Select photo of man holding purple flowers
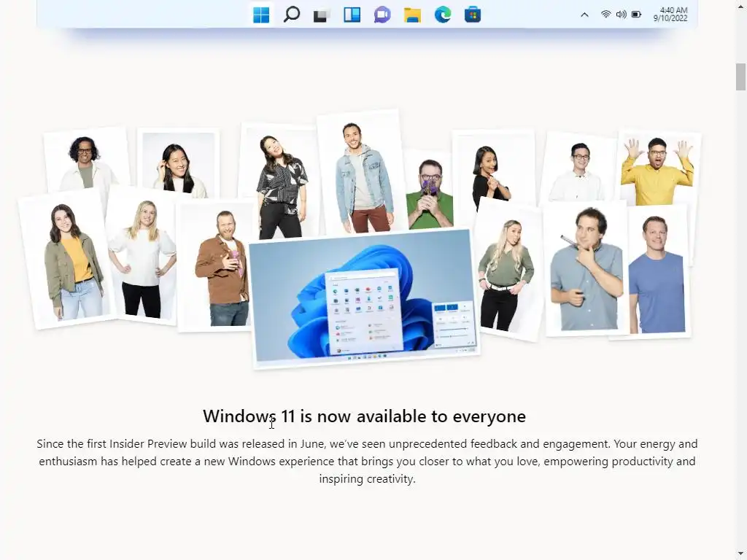The width and height of the screenshot is (747, 560). (x=429, y=190)
